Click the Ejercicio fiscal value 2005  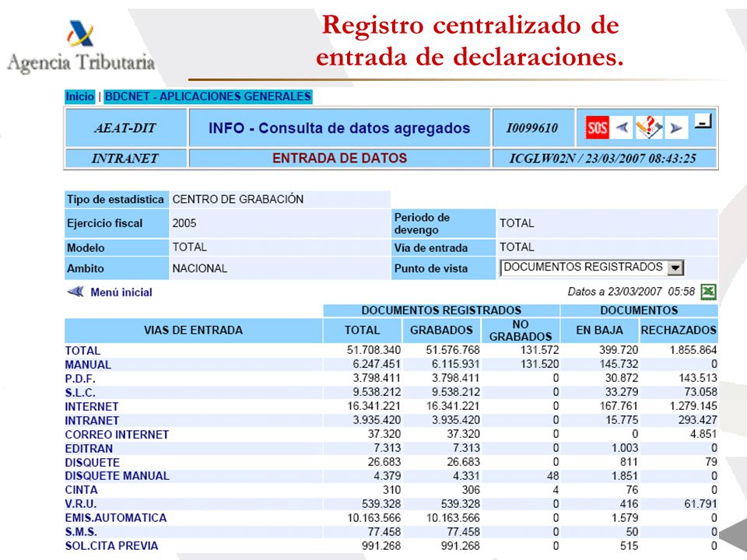point(184,223)
